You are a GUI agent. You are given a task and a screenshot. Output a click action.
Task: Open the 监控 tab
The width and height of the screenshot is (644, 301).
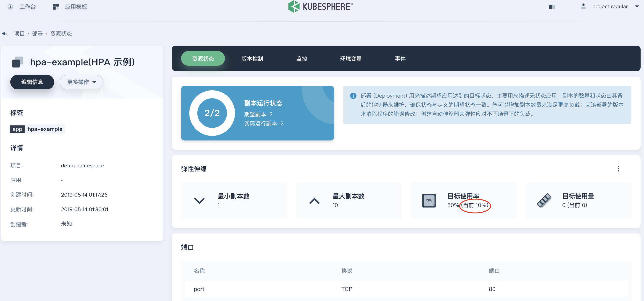click(301, 59)
